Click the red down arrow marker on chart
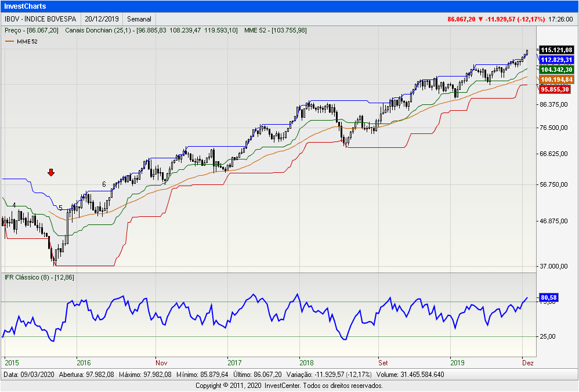This screenshot has width=579, height=392. pos(51,172)
